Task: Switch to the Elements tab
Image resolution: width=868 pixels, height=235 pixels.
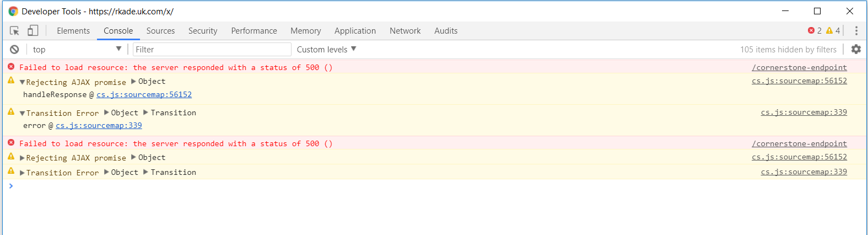Action: [73, 31]
